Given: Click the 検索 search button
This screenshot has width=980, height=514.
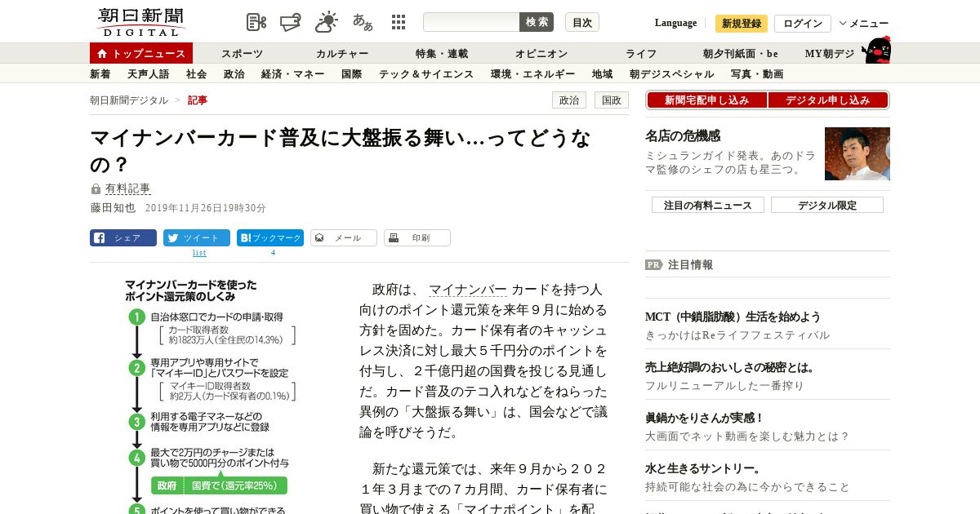Looking at the screenshot, I should 537,22.
